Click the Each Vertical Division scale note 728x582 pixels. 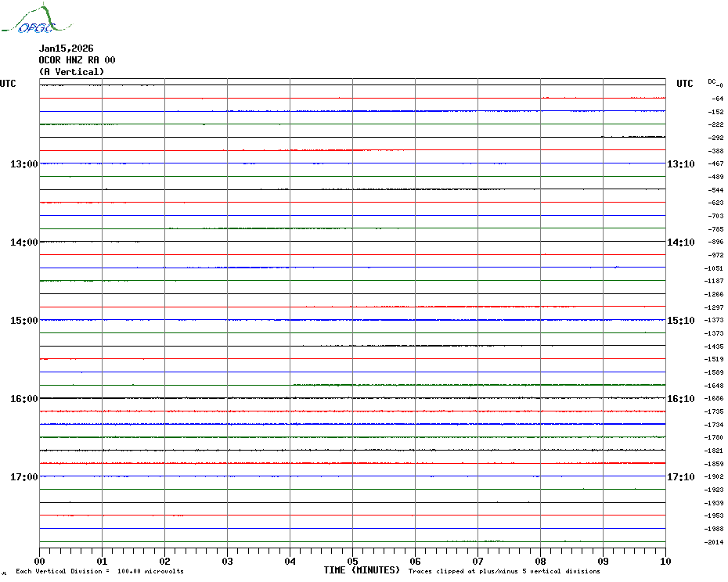point(99,572)
